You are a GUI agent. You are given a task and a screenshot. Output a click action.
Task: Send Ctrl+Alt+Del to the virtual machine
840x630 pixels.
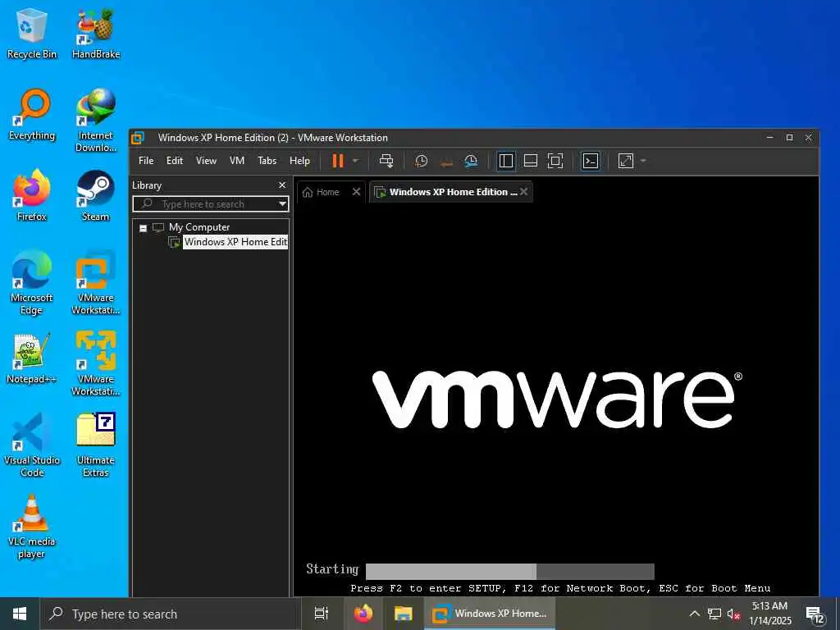[x=386, y=161]
